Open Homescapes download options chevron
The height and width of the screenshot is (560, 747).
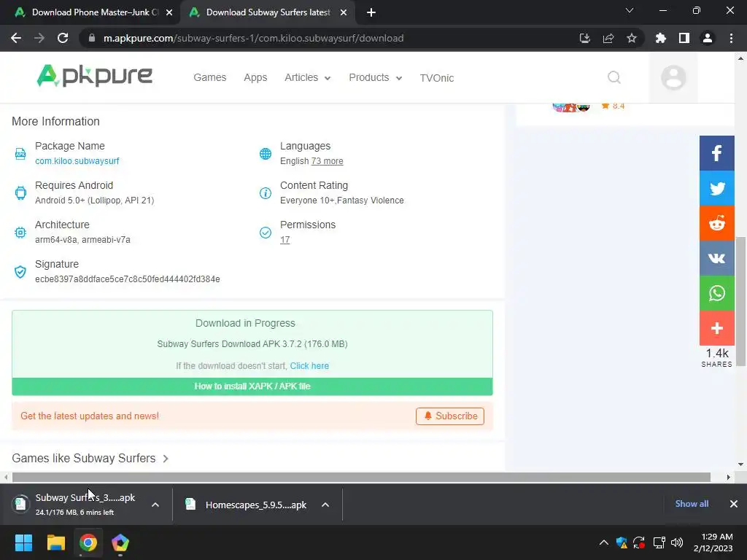(325, 505)
